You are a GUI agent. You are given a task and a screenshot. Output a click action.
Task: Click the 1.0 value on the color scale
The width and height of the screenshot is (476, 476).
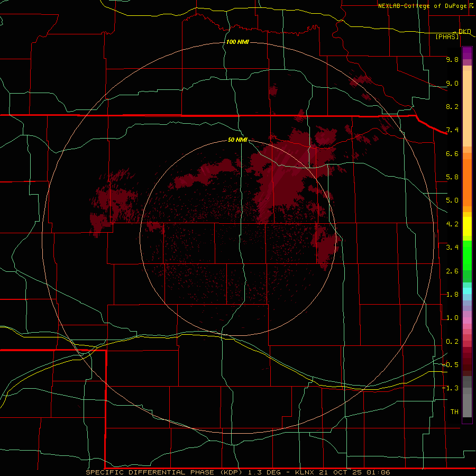[452, 318]
